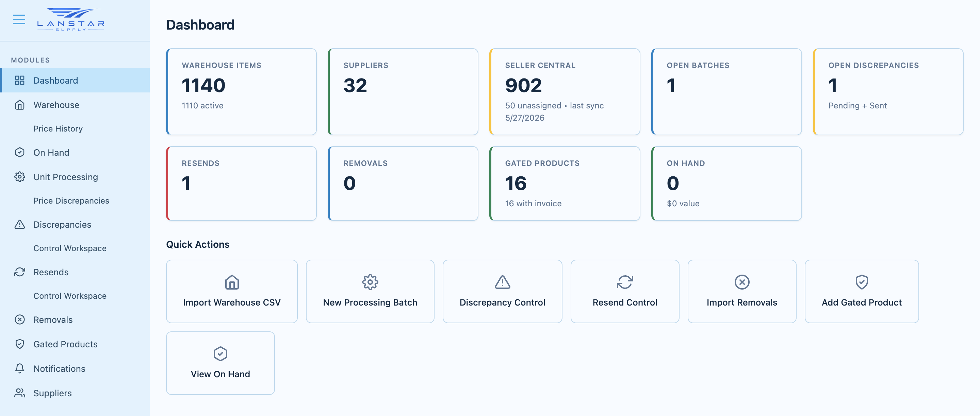Open Resend Control button label
Image resolution: width=980 pixels, height=416 pixels.
[625, 302]
